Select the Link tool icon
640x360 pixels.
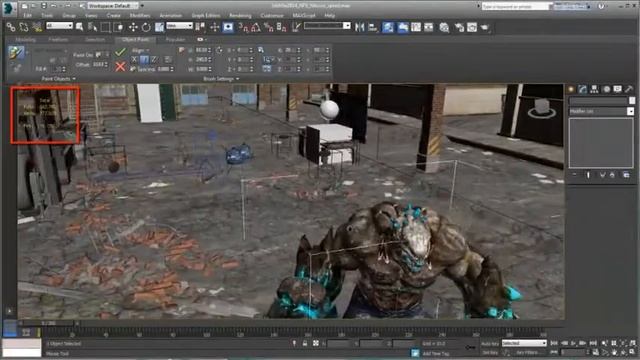pos(11,27)
